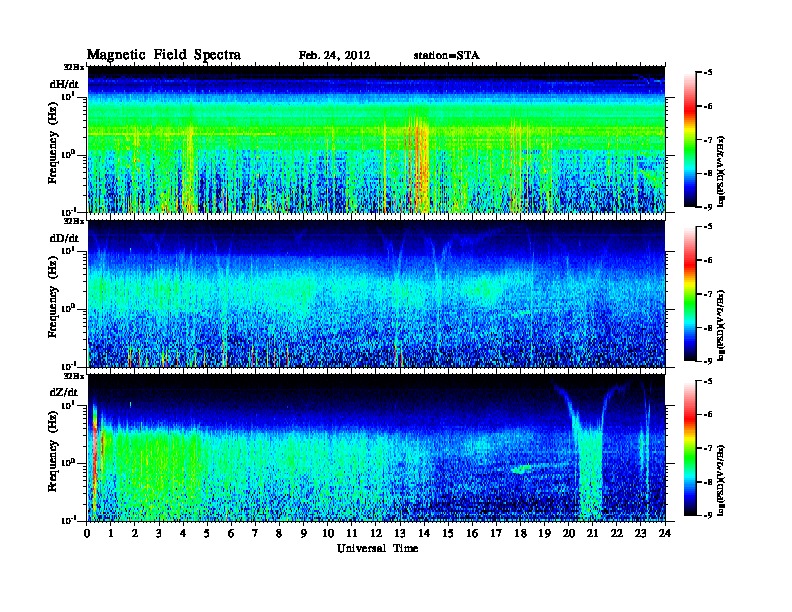
Task: Click the -7 tick on dZ/dt color scale
Action: [709, 448]
